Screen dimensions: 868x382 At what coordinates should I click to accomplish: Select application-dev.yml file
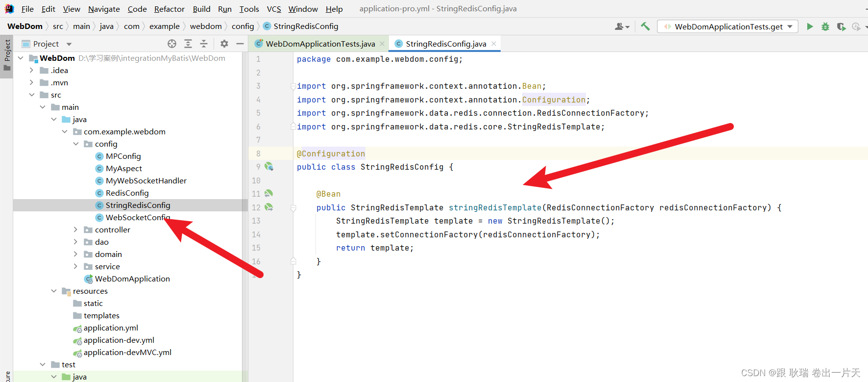click(x=119, y=340)
